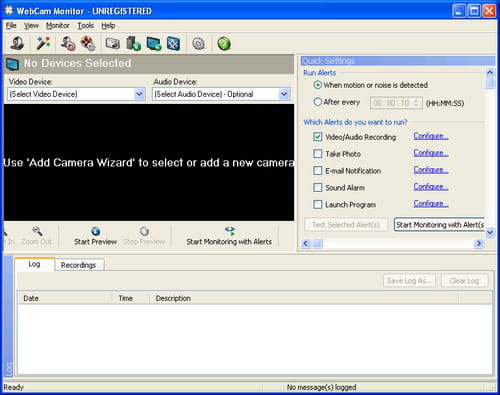This screenshot has height=395, width=500.
Task: Click the webcam icon in the toolbar
Action: click(x=17, y=44)
